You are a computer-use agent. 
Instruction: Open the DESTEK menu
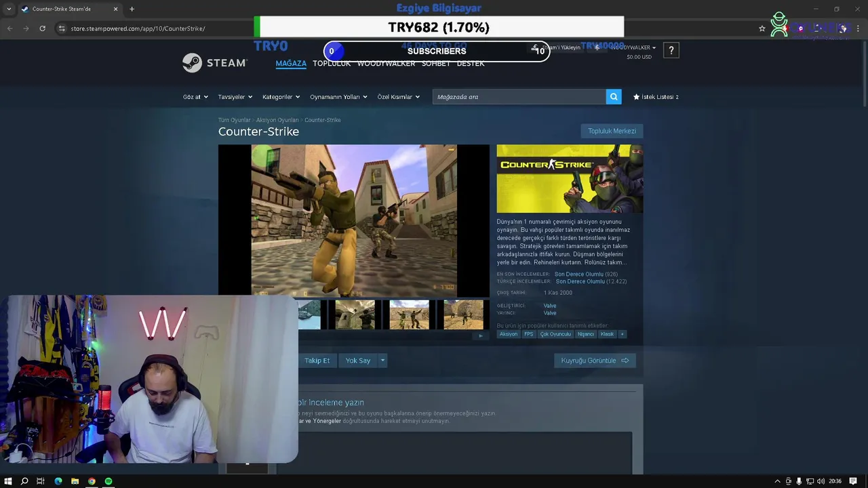pyautogui.click(x=471, y=63)
